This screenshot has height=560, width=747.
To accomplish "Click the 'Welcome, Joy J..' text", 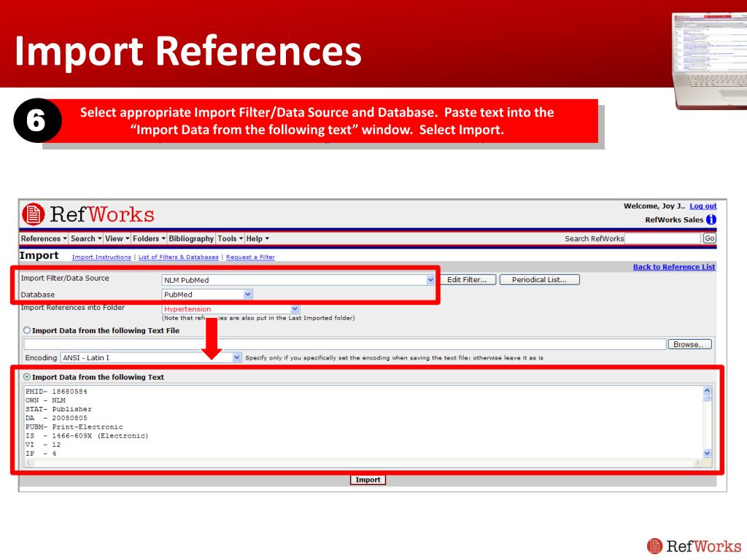I will (x=654, y=206).
